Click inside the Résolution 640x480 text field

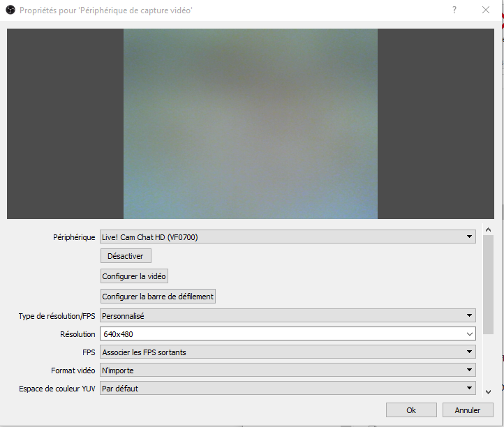point(279,334)
